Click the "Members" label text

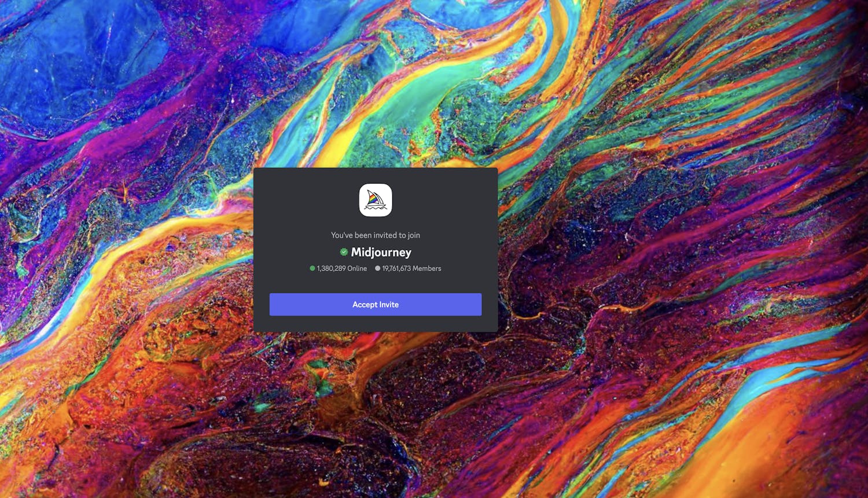click(426, 268)
